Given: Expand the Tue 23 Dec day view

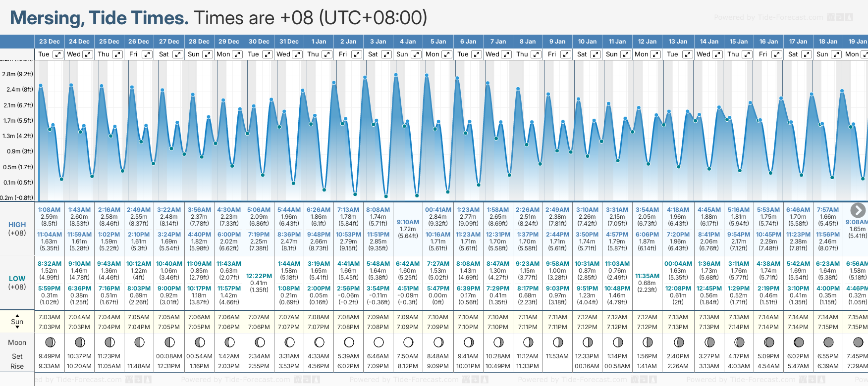Looking at the screenshot, I should [58, 54].
